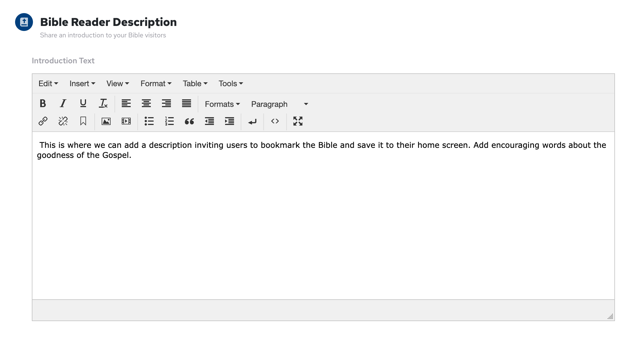Open source code view
This screenshot has height=342, width=644.
tap(275, 121)
